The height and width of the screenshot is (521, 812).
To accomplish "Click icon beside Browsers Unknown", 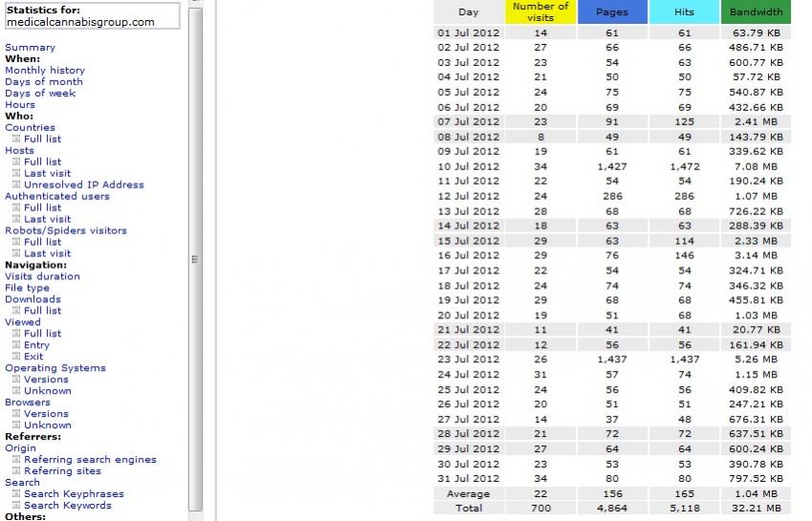I will tap(16, 424).
